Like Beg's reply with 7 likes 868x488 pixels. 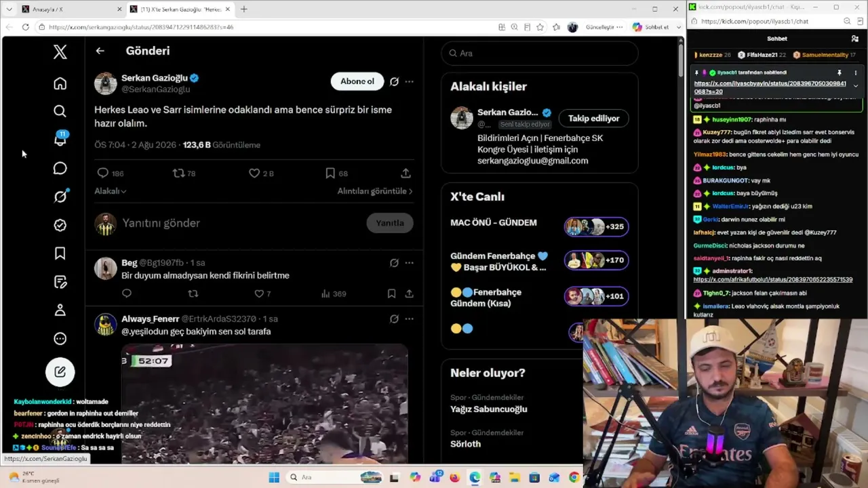259,293
